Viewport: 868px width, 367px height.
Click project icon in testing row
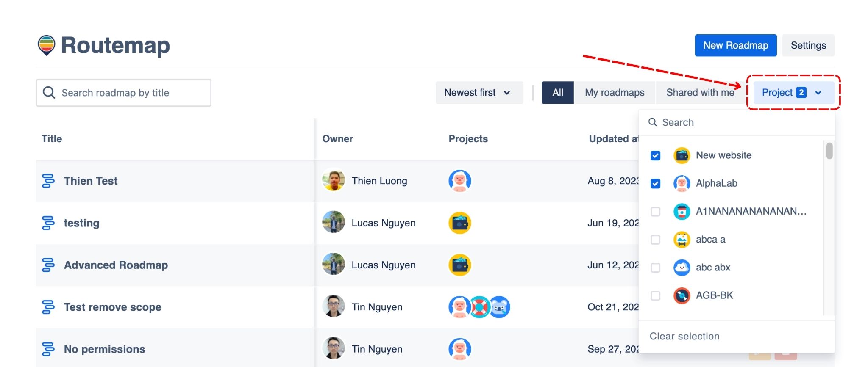point(459,223)
